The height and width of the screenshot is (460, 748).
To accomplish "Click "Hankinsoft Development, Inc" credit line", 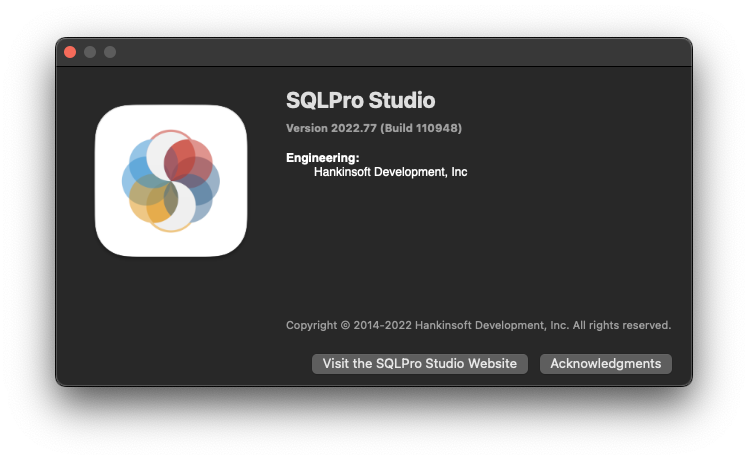I will point(390,172).
